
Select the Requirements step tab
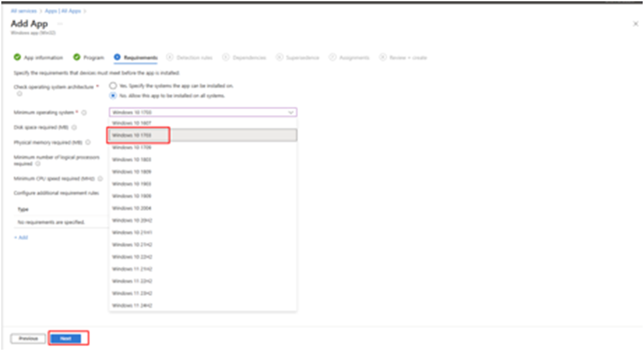coord(136,57)
